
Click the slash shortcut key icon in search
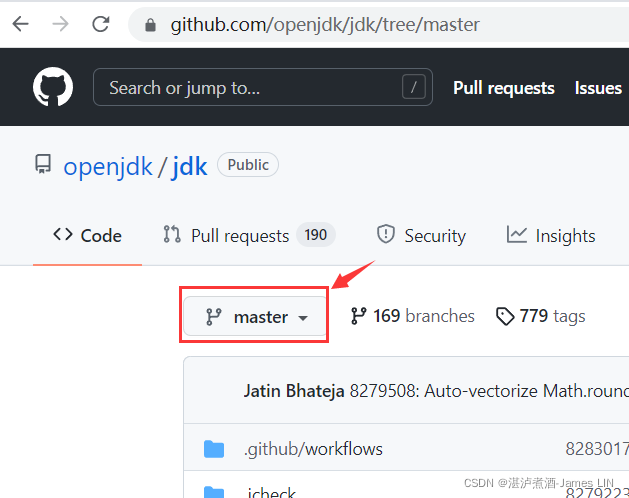coord(414,87)
